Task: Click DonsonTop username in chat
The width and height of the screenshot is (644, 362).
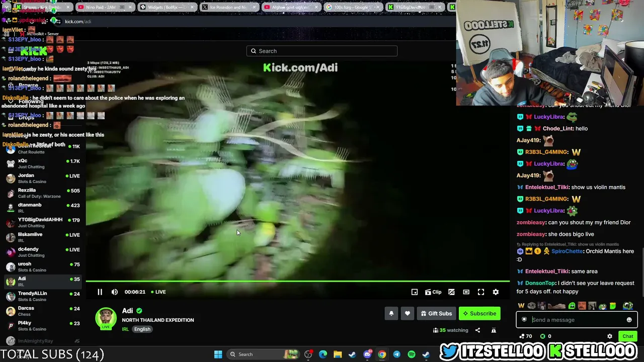Action: coord(540,283)
